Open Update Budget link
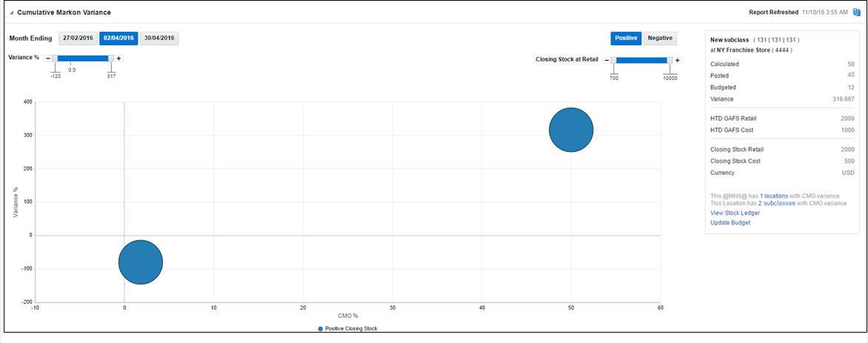 [x=730, y=223]
